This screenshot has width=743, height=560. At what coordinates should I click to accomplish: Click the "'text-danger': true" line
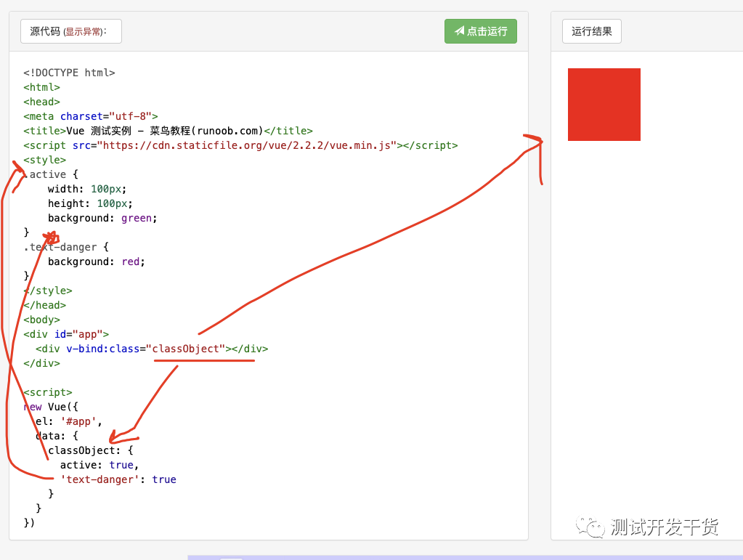click(118, 479)
